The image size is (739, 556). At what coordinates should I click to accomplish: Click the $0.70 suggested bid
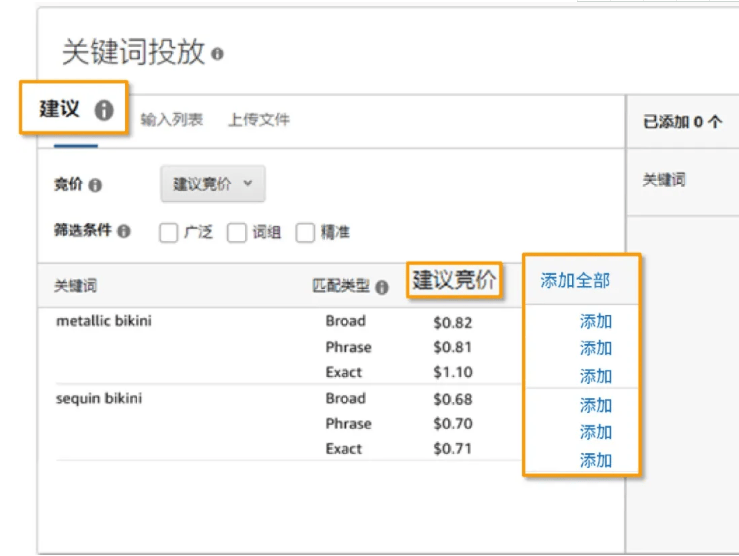tap(453, 424)
